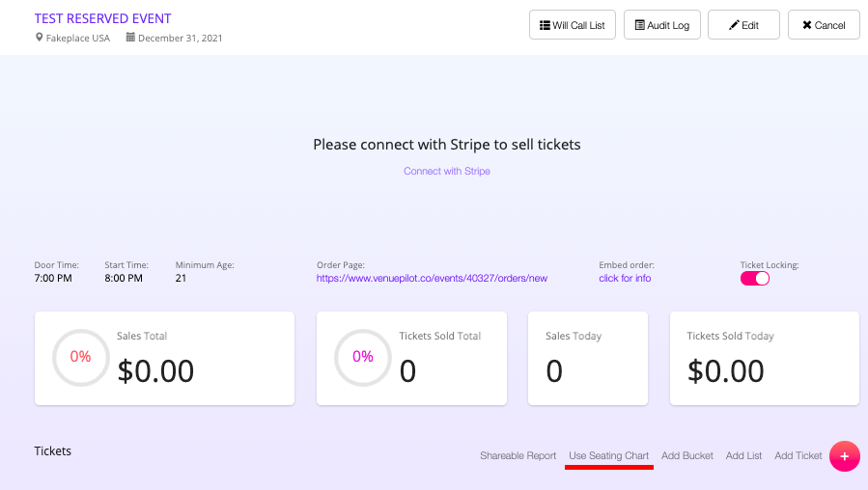Select Add List in Tickets section
868x490 pixels.
(x=744, y=455)
